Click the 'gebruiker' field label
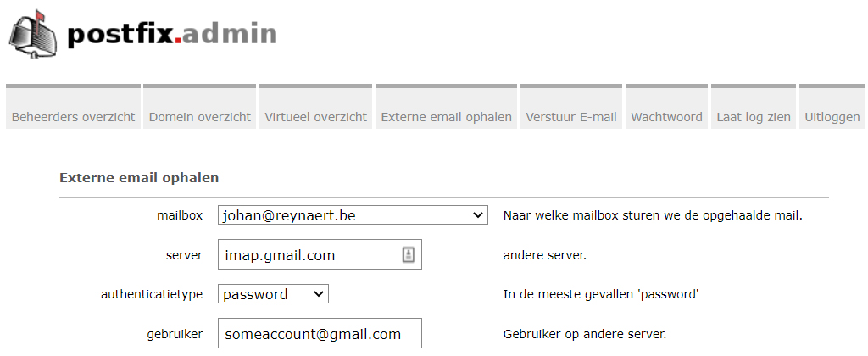 [x=175, y=334]
